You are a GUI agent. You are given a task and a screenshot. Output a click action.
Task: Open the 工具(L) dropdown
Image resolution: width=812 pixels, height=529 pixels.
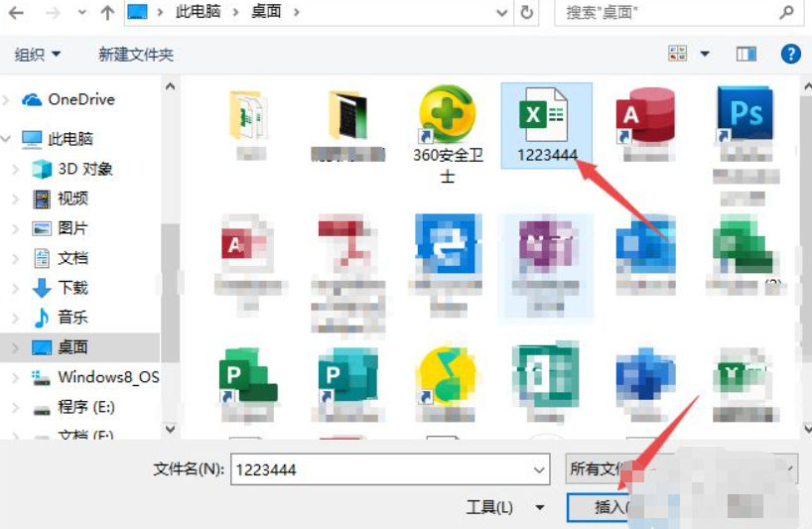pos(505,507)
